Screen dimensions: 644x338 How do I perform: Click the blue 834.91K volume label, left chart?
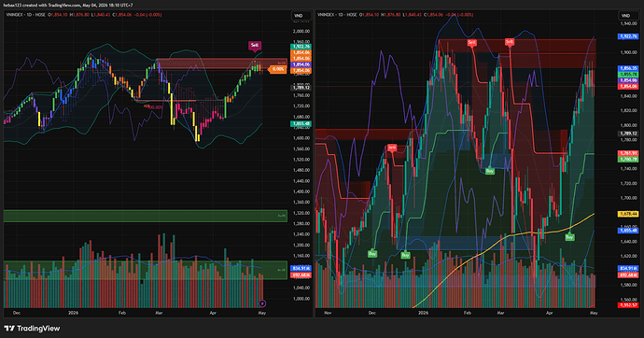301,268
